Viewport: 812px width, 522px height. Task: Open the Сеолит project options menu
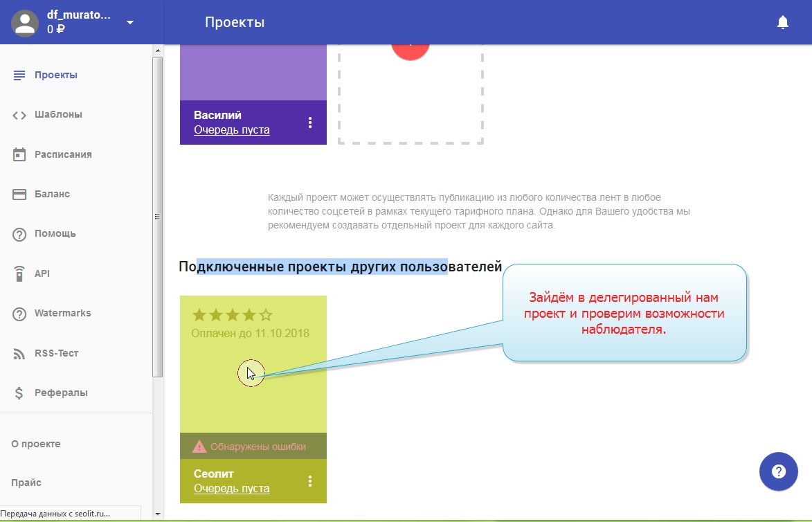310,481
